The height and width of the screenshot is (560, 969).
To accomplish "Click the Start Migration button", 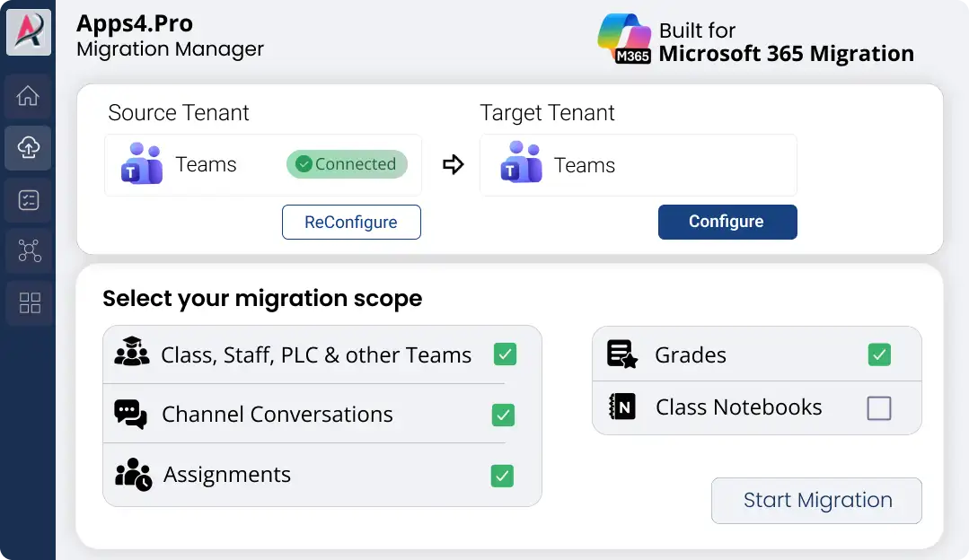I will [x=816, y=500].
